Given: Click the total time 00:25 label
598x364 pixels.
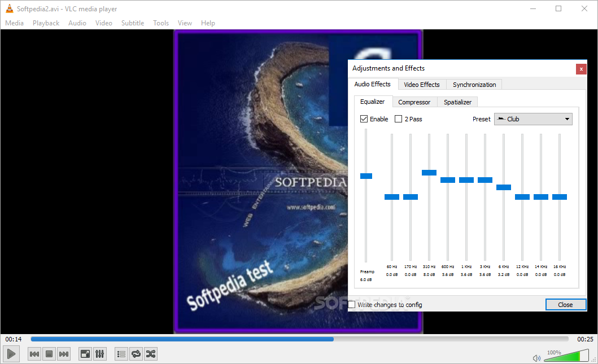Looking at the screenshot, I should 585,339.
